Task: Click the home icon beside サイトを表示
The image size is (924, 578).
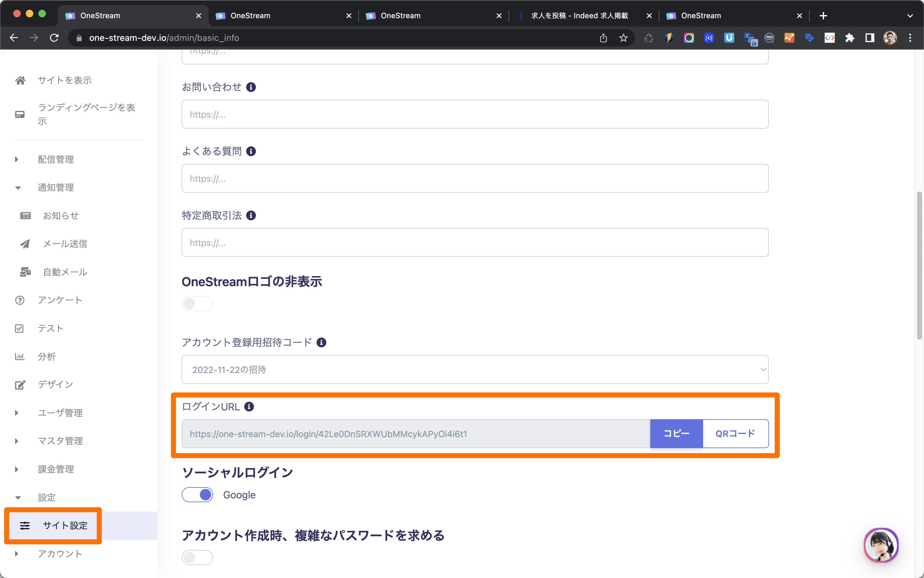Action: 20,80
